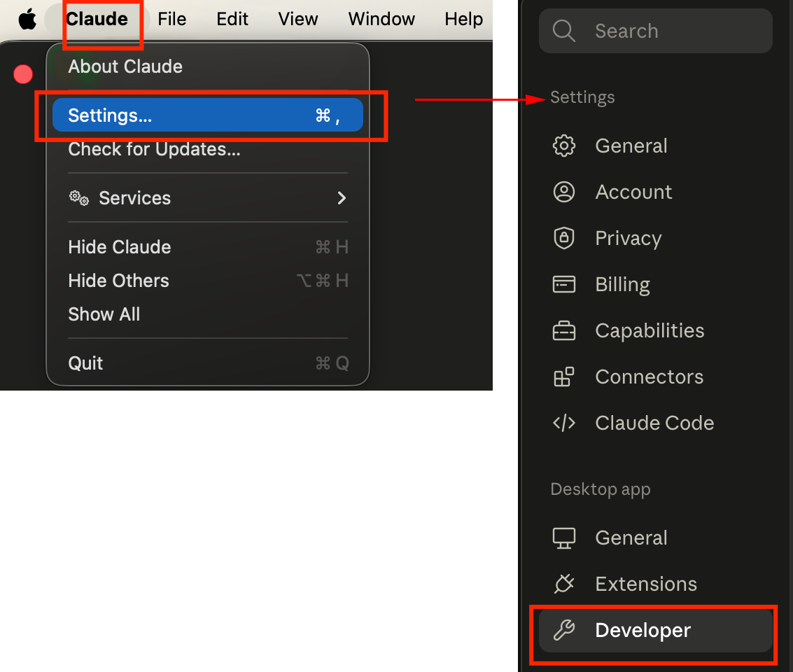The width and height of the screenshot is (793, 672).
Task: Open the View menu
Action: click(x=298, y=19)
